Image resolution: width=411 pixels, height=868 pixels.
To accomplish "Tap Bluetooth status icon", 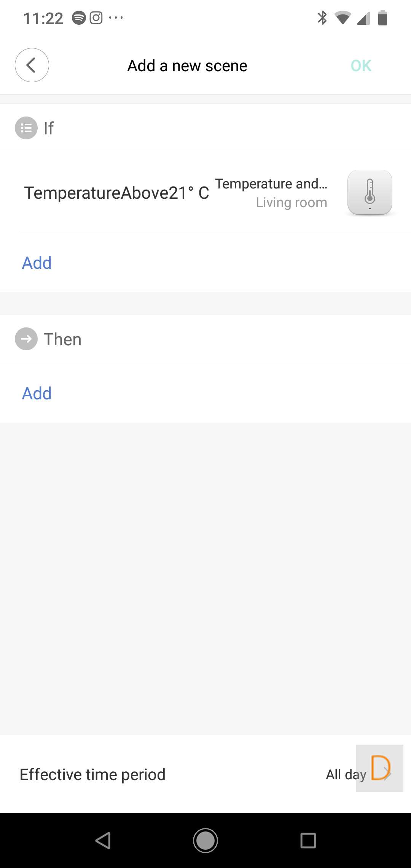I will click(322, 18).
